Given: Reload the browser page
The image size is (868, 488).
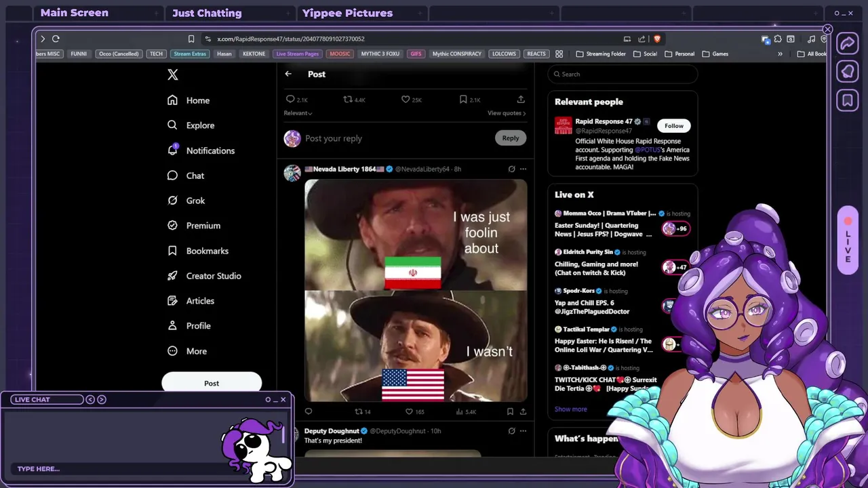Looking at the screenshot, I should (56, 39).
